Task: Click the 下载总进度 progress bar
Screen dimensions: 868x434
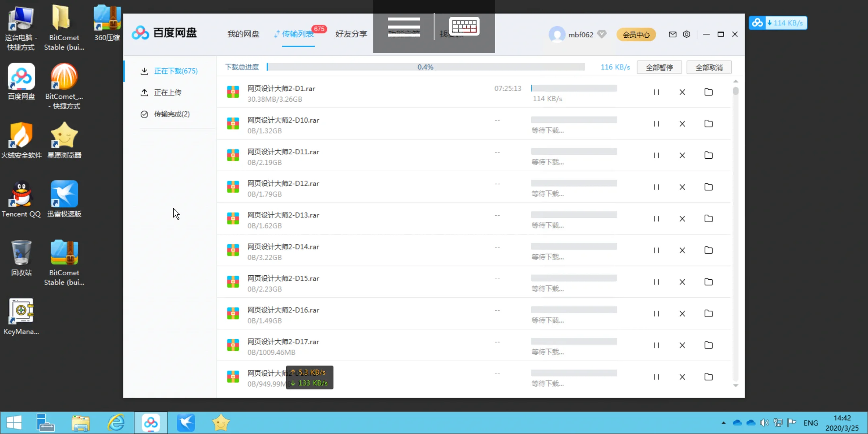Action: tap(426, 67)
